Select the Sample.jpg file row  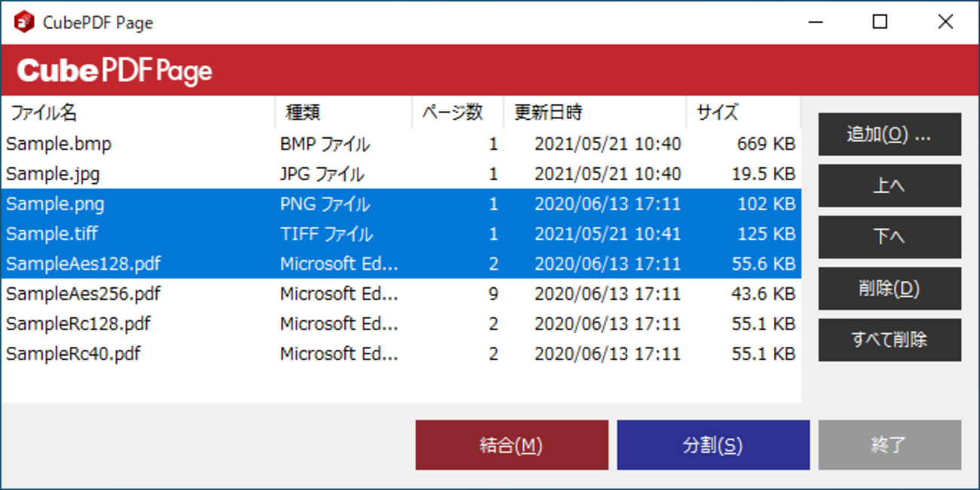tap(401, 174)
